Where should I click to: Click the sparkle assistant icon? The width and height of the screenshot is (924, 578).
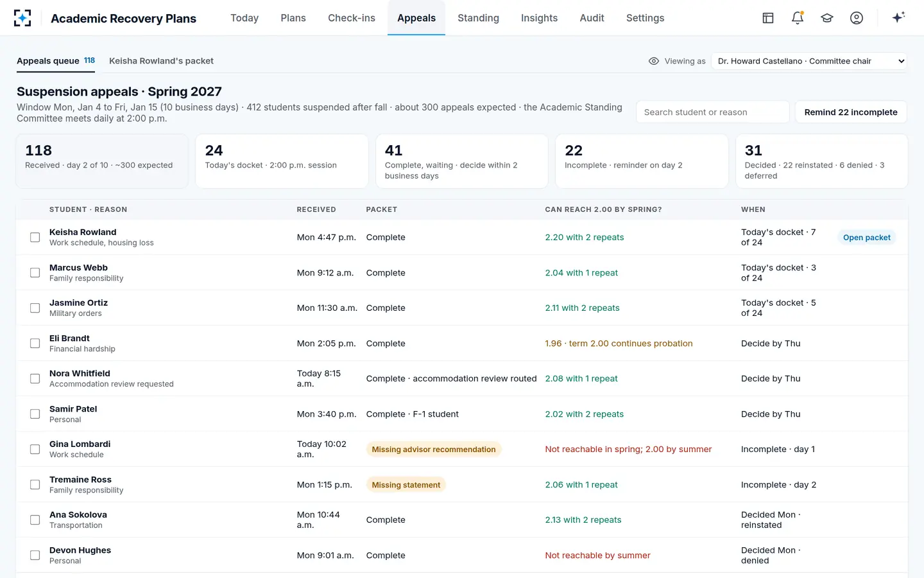(898, 17)
